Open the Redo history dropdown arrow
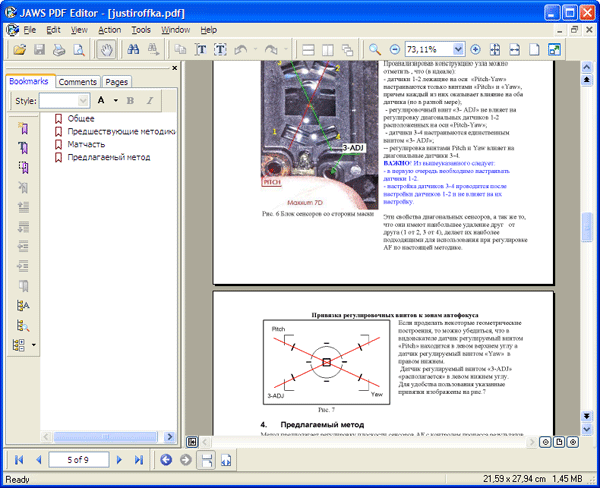This screenshot has width=600, height=488. [285, 49]
